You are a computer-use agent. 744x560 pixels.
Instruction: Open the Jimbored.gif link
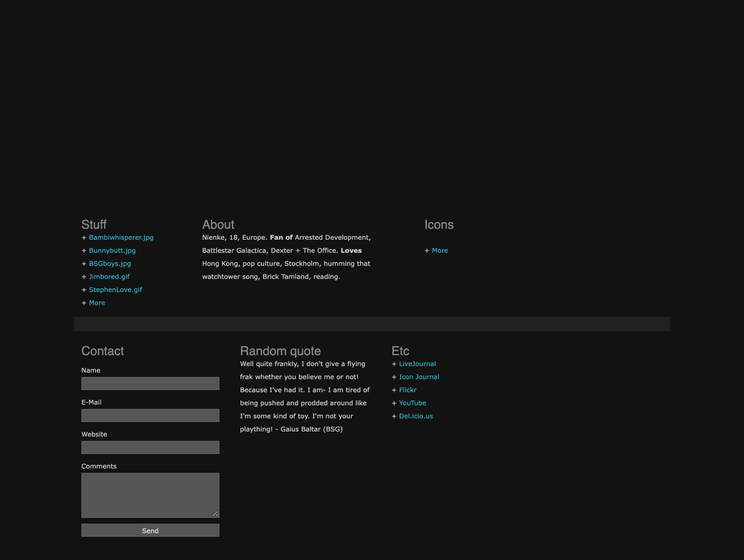(x=109, y=277)
